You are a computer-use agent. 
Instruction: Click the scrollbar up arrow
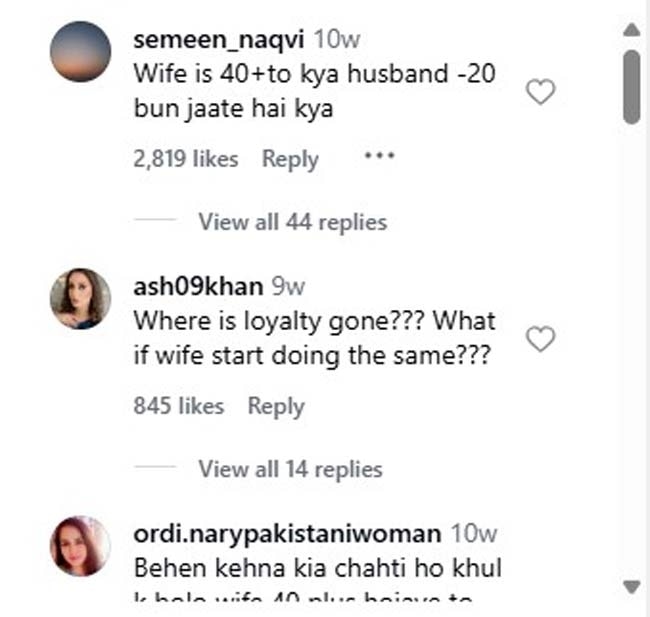(x=631, y=28)
